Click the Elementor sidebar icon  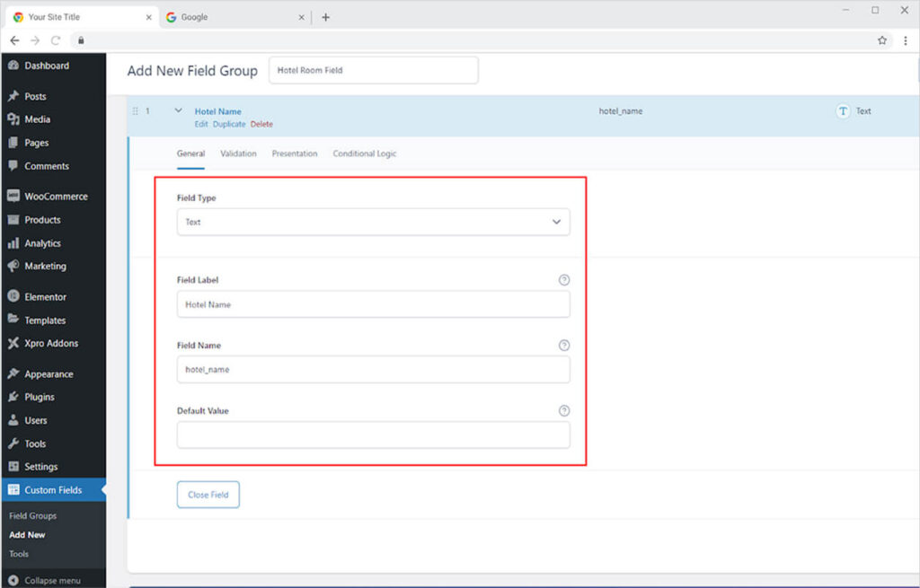pyautogui.click(x=13, y=297)
